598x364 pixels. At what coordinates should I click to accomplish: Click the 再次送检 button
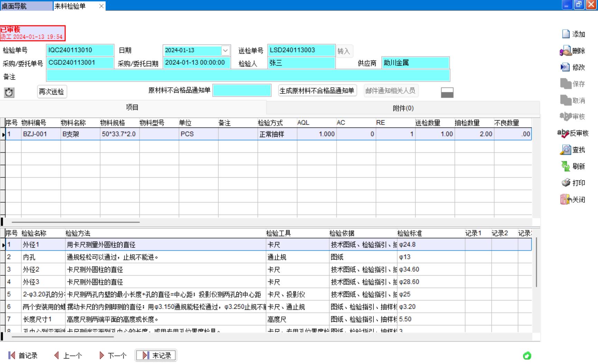pyautogui.click(x=52, y=92)
